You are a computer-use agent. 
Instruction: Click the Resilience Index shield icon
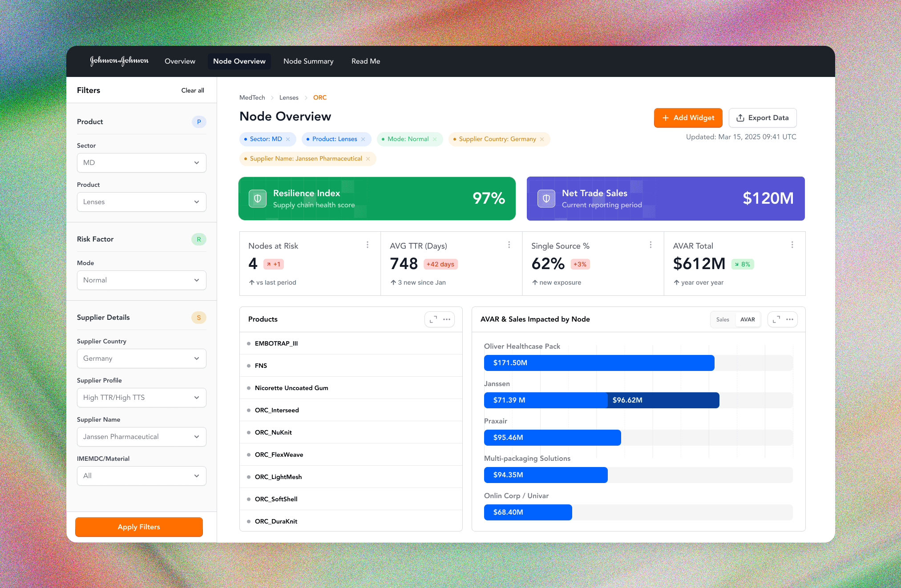[257, 198]
